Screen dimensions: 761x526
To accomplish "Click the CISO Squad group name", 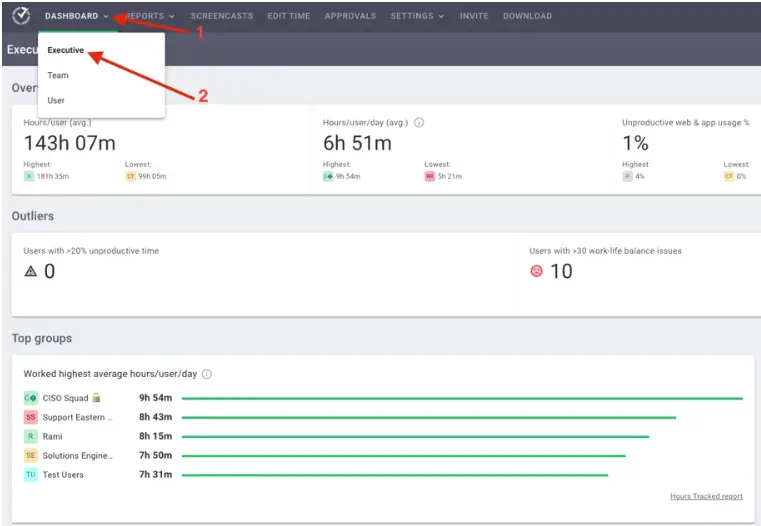I will (66, 398).
